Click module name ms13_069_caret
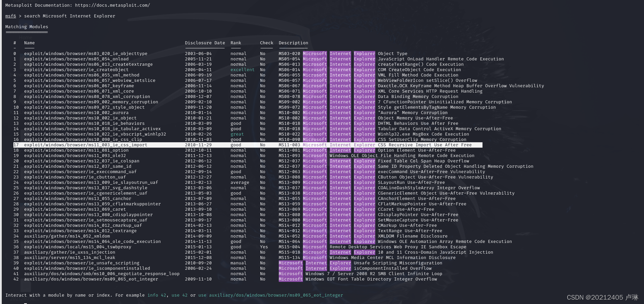Viewport: 644px width, 304px height. [x=75, y=209]
